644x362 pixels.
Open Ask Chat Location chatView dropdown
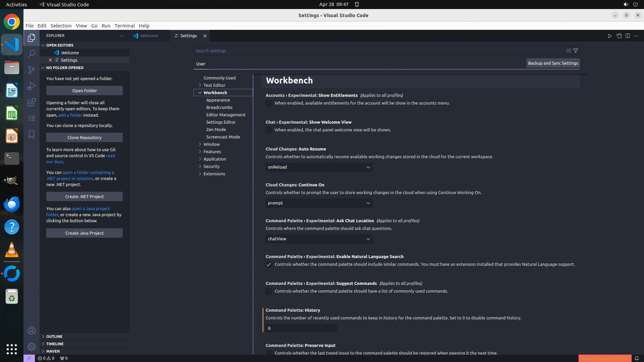[319, 239]
